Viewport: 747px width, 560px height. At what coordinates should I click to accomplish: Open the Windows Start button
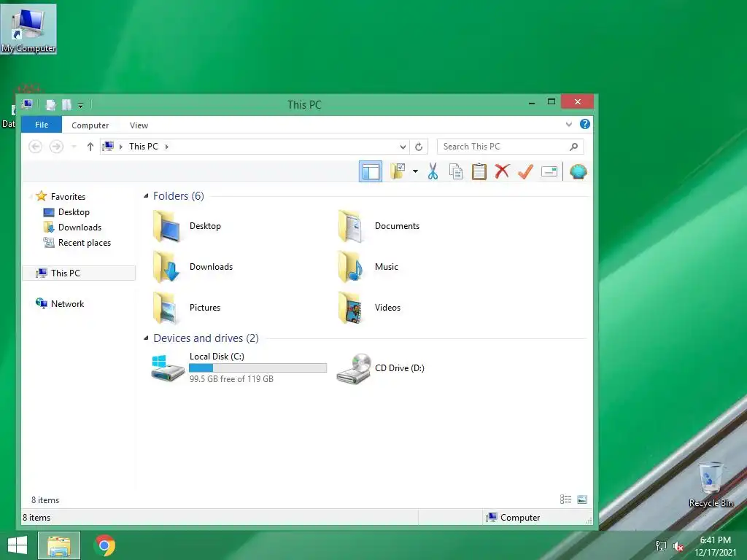click(18, 545)
